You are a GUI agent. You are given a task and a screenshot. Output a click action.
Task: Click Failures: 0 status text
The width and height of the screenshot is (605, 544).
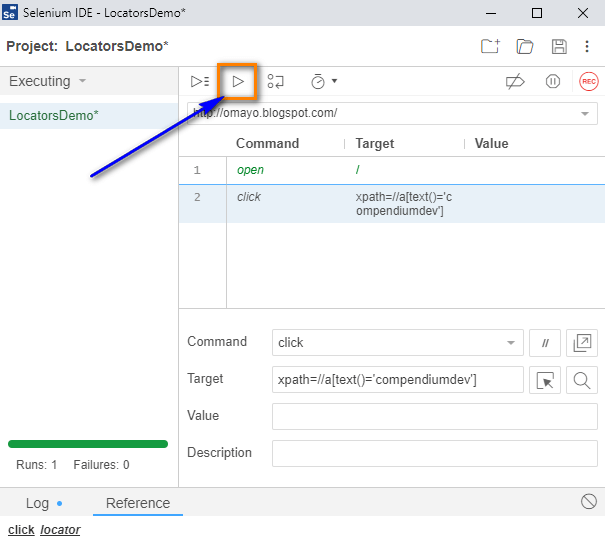[x=101, y=465]
